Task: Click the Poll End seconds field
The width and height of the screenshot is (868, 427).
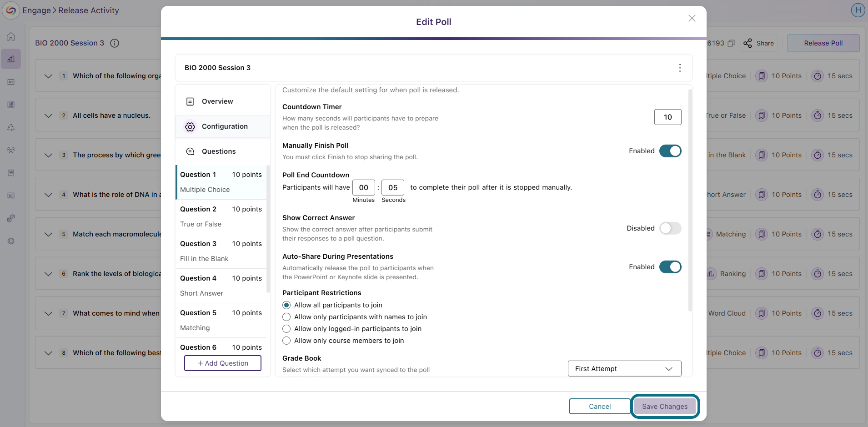Action: (x=393, y=187)
